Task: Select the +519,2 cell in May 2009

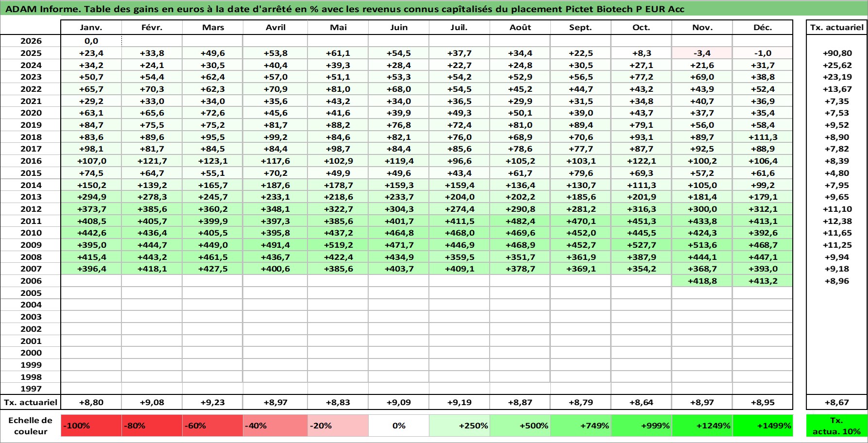Action: click(x=338, y=245)
